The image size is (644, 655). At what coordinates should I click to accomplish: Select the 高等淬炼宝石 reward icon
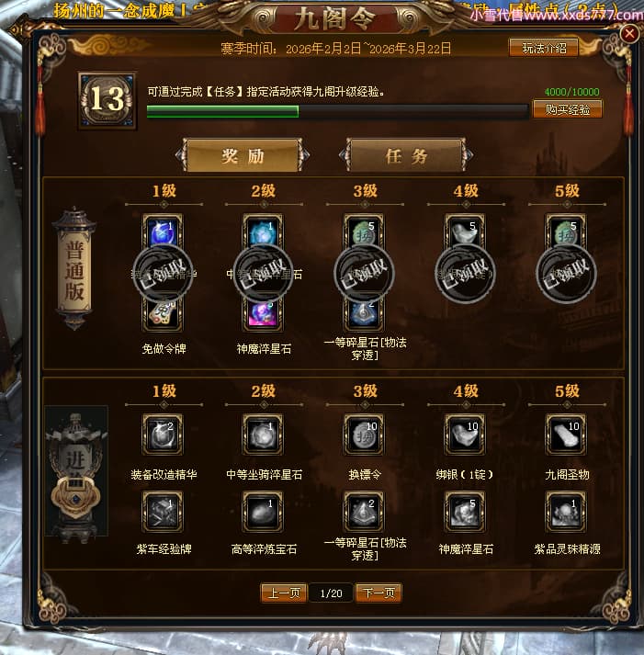(x=263, y=512)
